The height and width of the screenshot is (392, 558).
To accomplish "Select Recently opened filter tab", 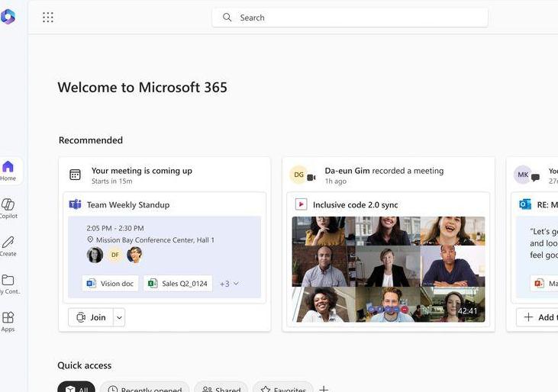I will coord(144,387).
